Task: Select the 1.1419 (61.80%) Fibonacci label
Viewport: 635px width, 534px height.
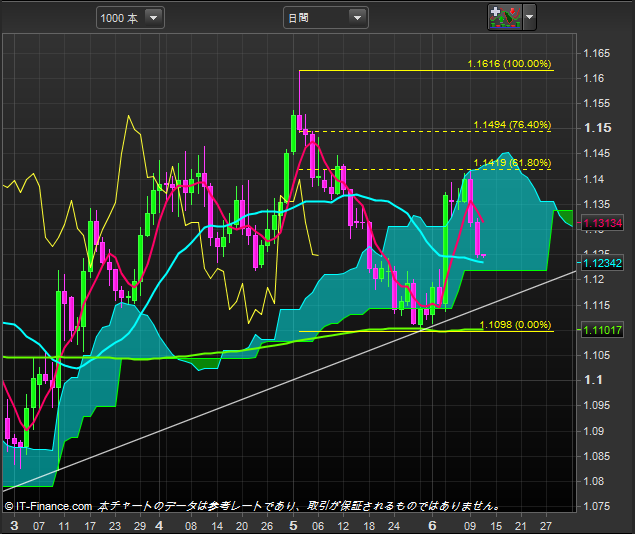Action: click(512, 163)
